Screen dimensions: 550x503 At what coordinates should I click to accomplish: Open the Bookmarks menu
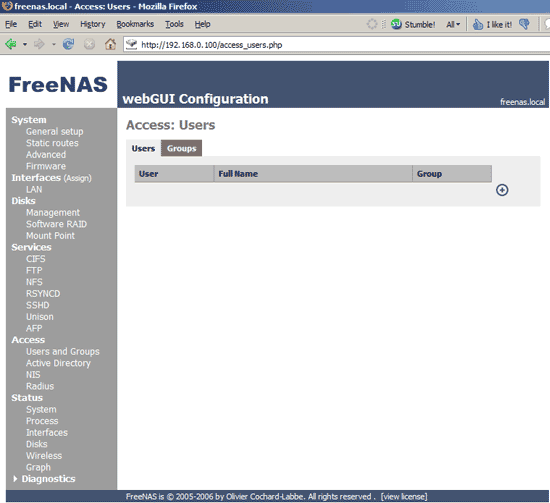coord(135,24)
